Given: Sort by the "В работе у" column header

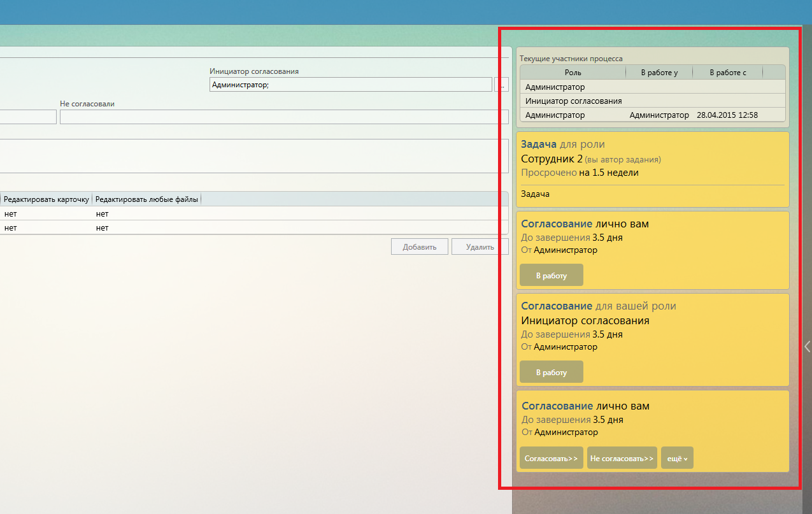Looking at the screenshot, I should coord(659,73).
